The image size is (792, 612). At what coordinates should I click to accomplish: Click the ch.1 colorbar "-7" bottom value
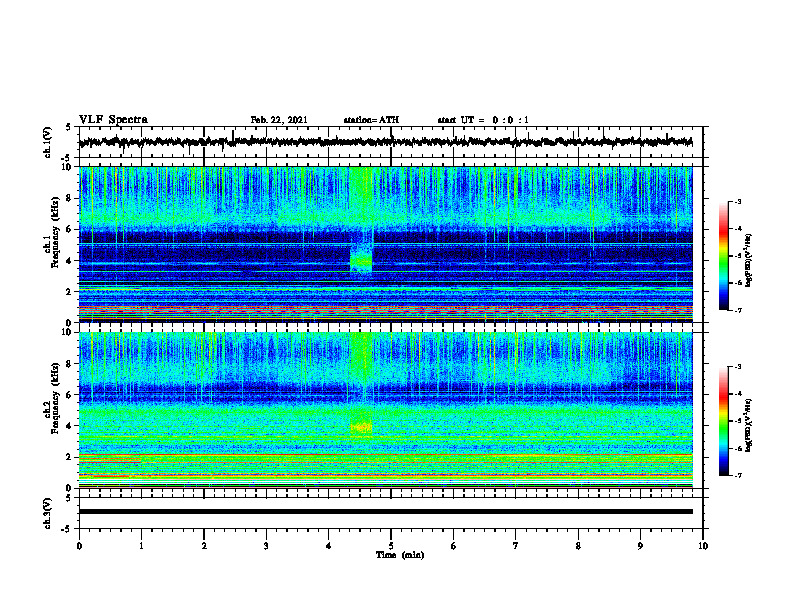tap(738, 310)
